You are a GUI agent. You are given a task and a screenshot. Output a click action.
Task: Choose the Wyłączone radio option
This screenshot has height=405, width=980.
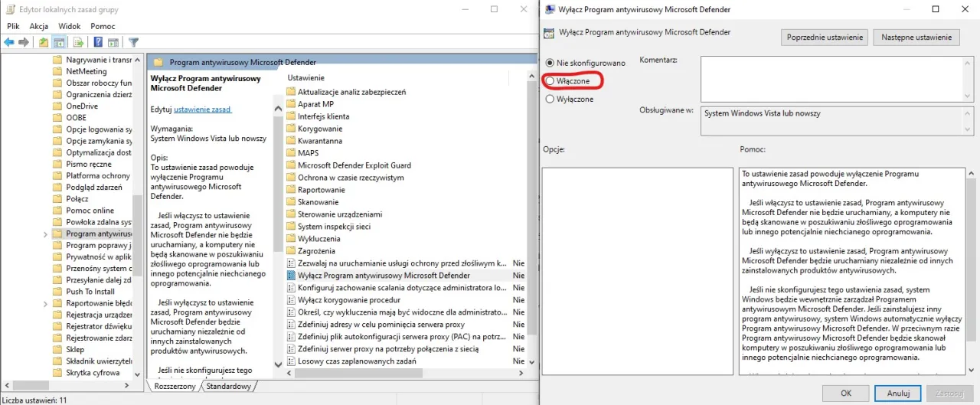pyautogui.click(x=550, y=99)
